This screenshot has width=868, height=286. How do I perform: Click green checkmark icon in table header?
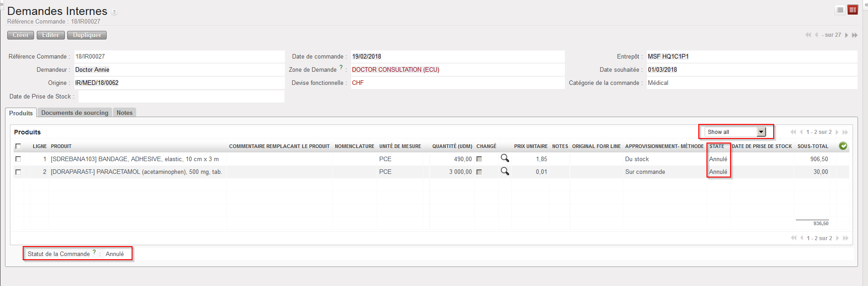(x=843, y=146)
